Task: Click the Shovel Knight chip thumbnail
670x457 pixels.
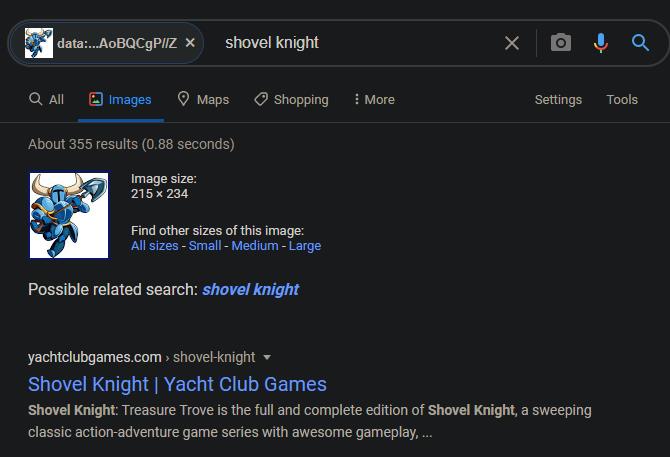Action: (39, 43)
